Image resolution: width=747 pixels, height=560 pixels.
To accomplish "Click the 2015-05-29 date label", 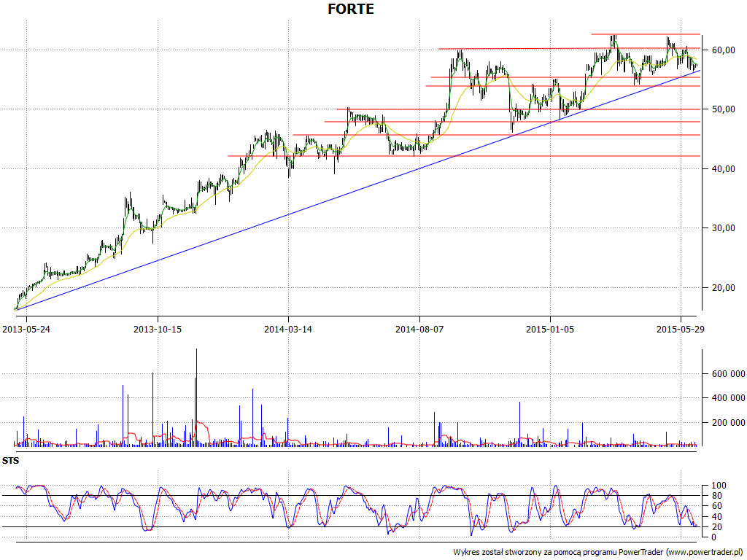I will click(681, 329).
